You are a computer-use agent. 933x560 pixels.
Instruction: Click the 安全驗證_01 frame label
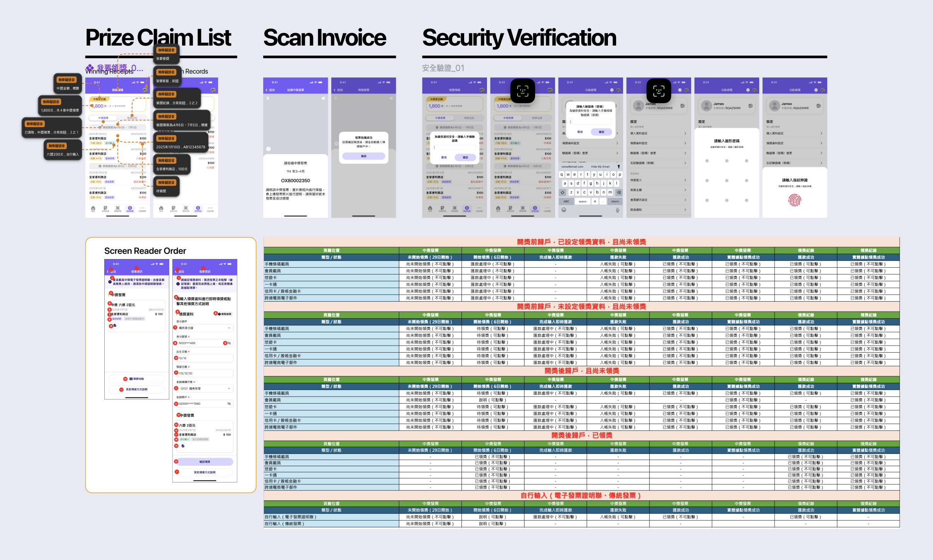(443, 68)
